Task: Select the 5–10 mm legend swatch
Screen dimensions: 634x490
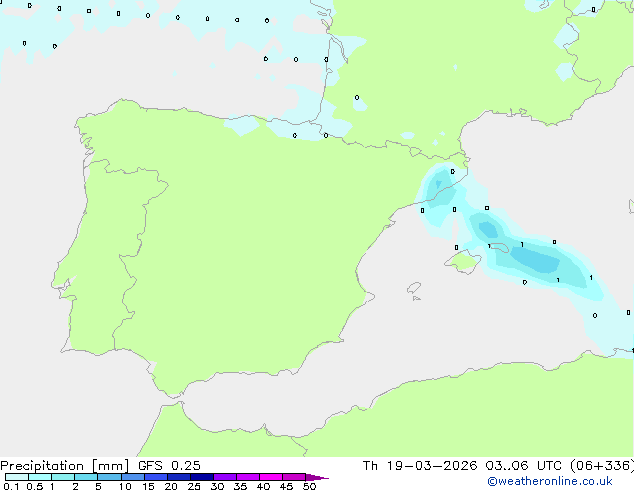Action: click(109, 477)
